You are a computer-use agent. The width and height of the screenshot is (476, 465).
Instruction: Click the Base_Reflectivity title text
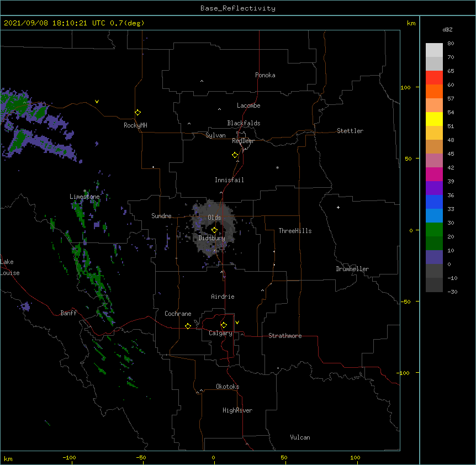coord(238,8)
